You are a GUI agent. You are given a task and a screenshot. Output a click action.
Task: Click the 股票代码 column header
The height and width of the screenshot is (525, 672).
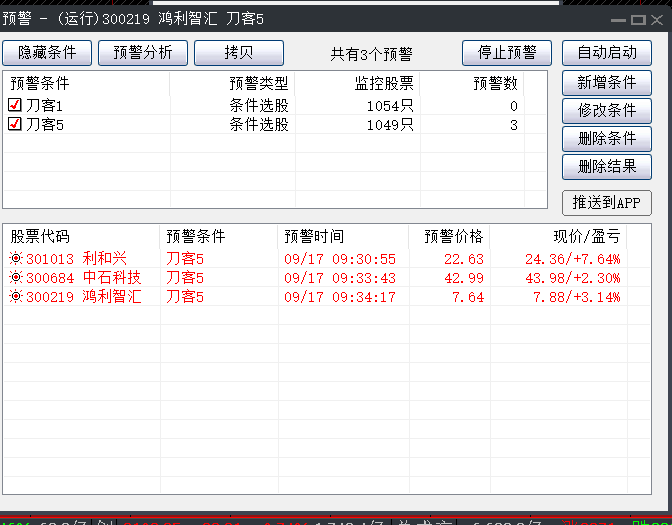click(x=40, y=237)
